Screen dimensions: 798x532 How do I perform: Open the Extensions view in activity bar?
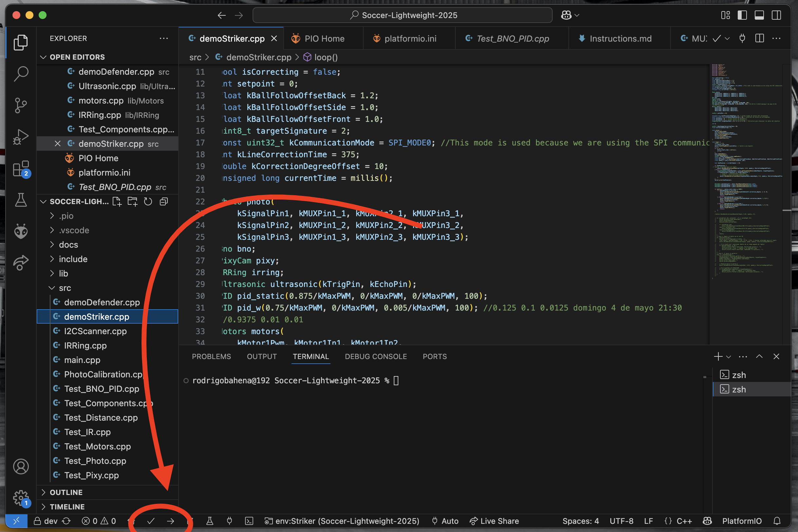21,169
